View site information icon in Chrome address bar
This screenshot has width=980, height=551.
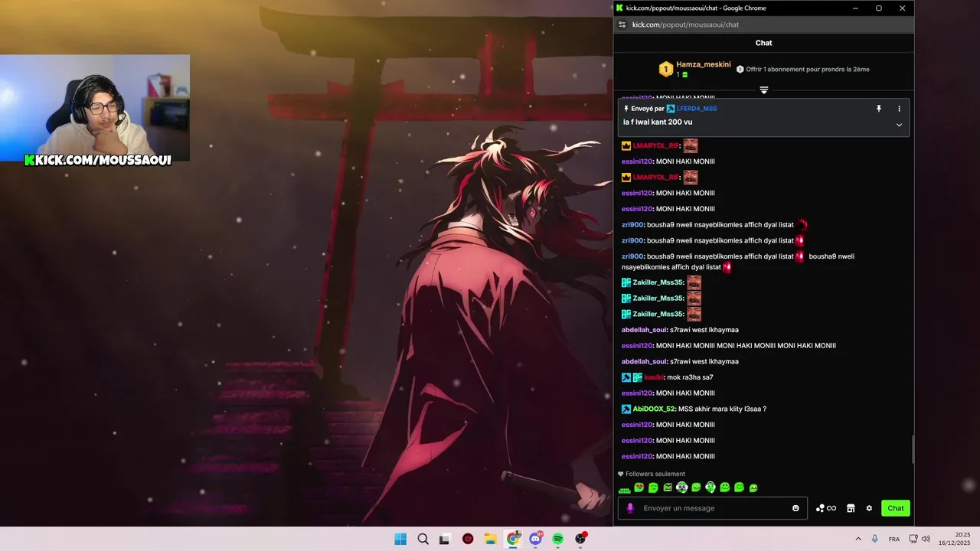pyautogui.click(x=622, y=24)
